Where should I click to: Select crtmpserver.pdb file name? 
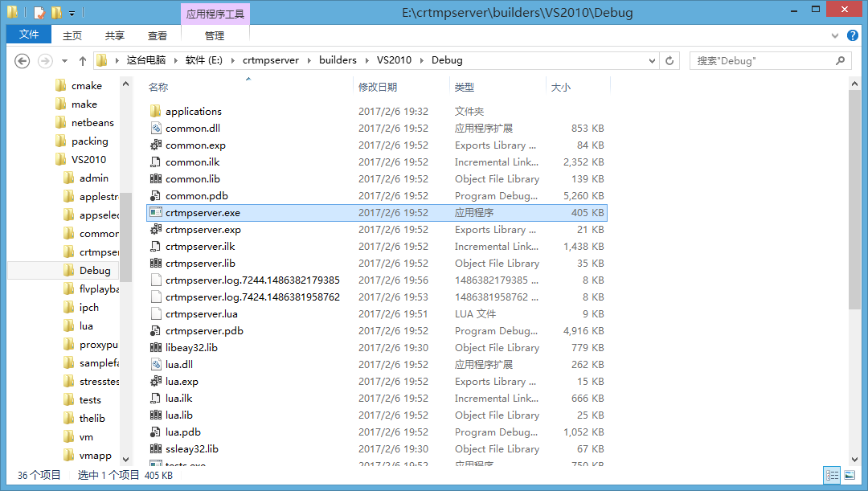click(x=204, y=331)
